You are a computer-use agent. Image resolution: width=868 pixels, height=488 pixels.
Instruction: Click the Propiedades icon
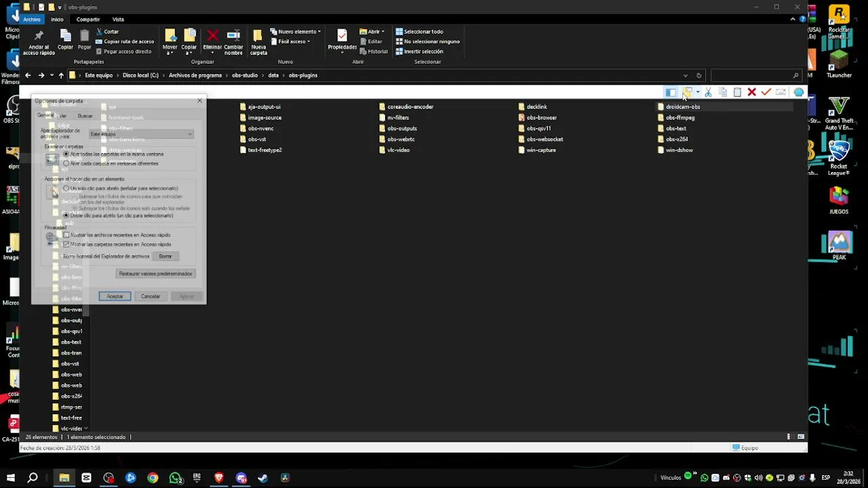(342, 36)
